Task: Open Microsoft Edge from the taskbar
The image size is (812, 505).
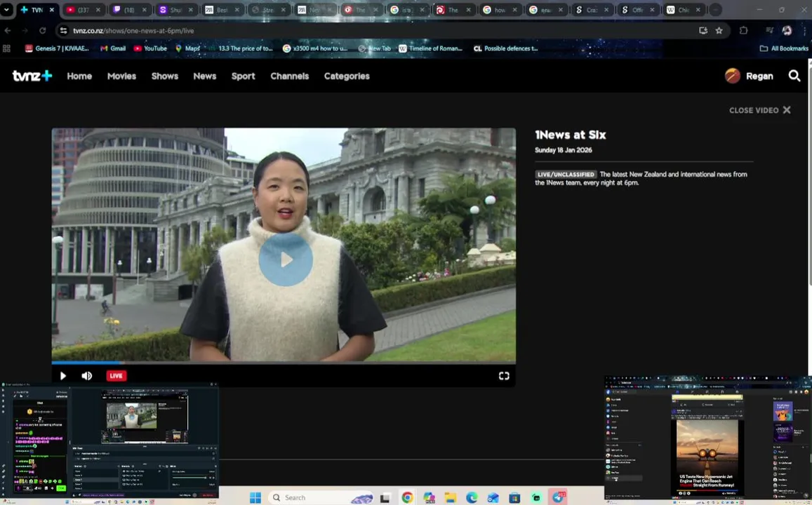Action: [x=471, y=498]
